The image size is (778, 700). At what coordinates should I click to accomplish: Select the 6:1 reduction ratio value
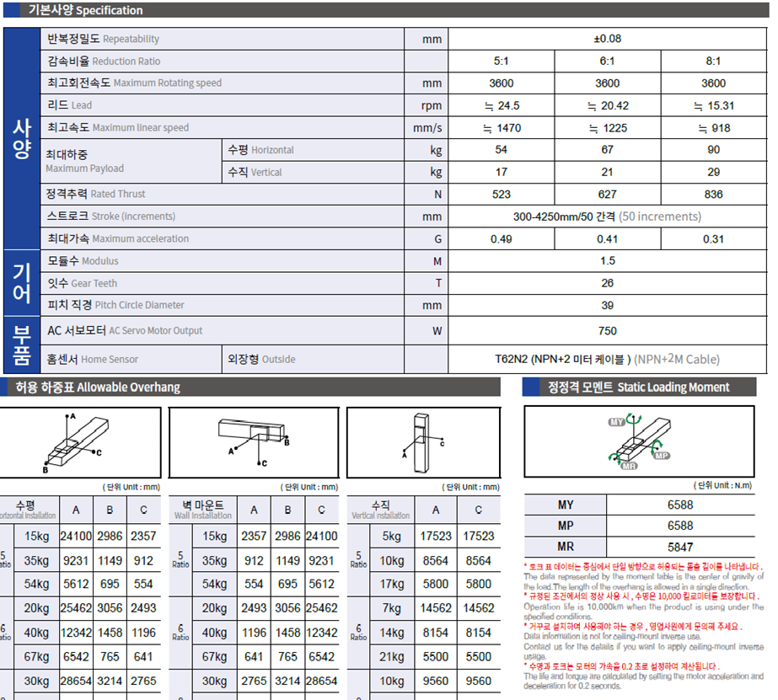[x=607, y=61]
